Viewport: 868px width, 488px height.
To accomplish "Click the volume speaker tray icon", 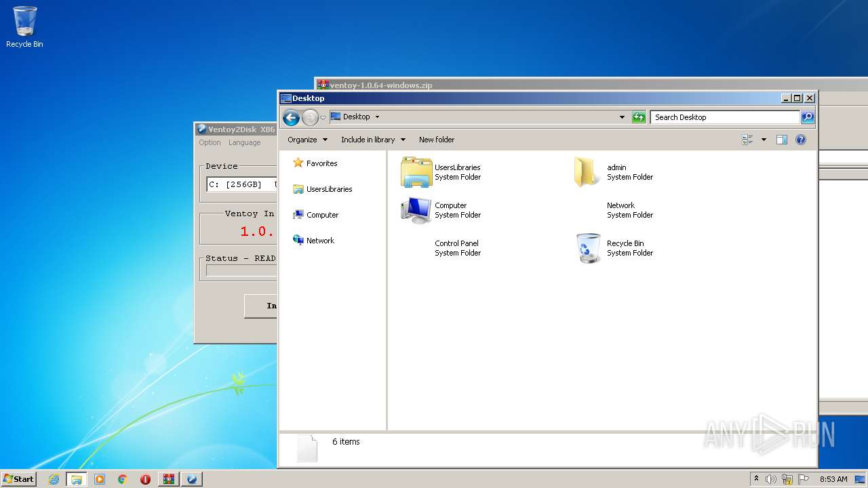I will click(x=771, y=479).
